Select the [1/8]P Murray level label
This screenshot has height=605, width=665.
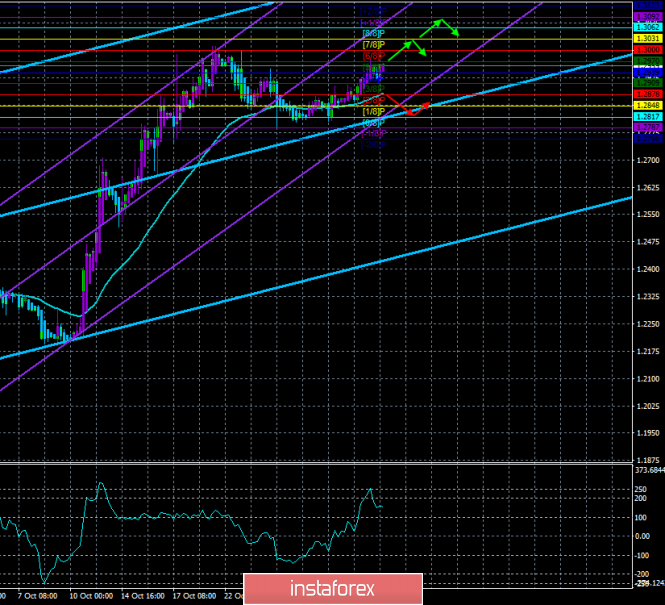[x=372, y=111]
